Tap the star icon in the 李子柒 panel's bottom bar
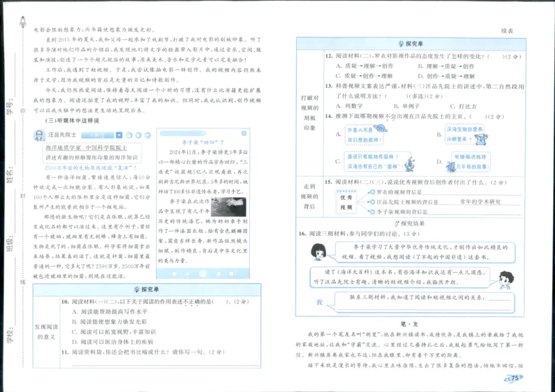Image resolution: width=555 pixels, height=392 pixels. pyautogui.click(x=174, y=274)
